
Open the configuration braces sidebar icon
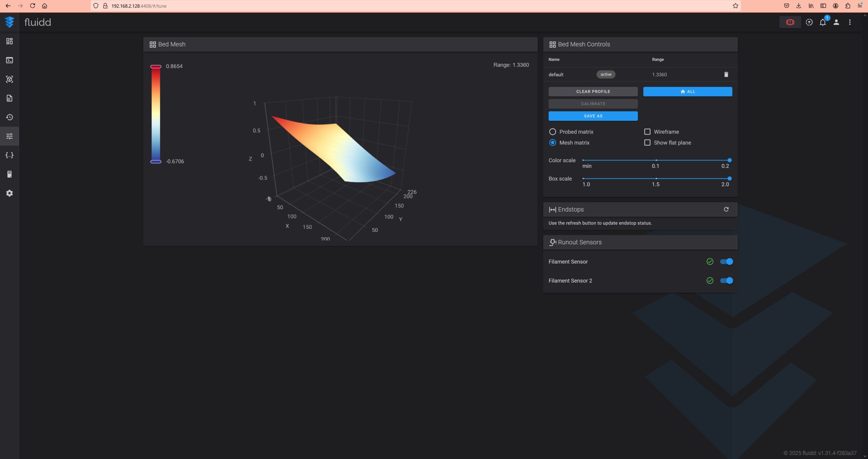click(9, 155)
